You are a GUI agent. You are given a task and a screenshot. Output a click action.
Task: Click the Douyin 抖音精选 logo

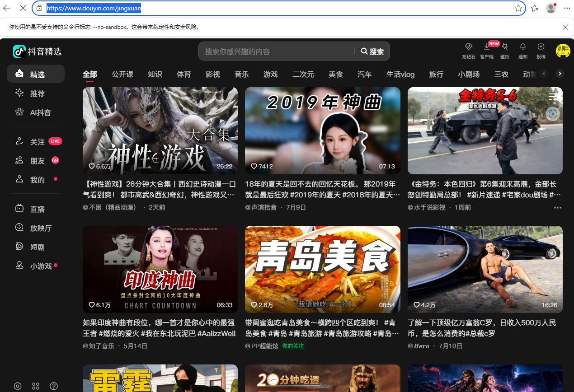(x=37, y=51)
